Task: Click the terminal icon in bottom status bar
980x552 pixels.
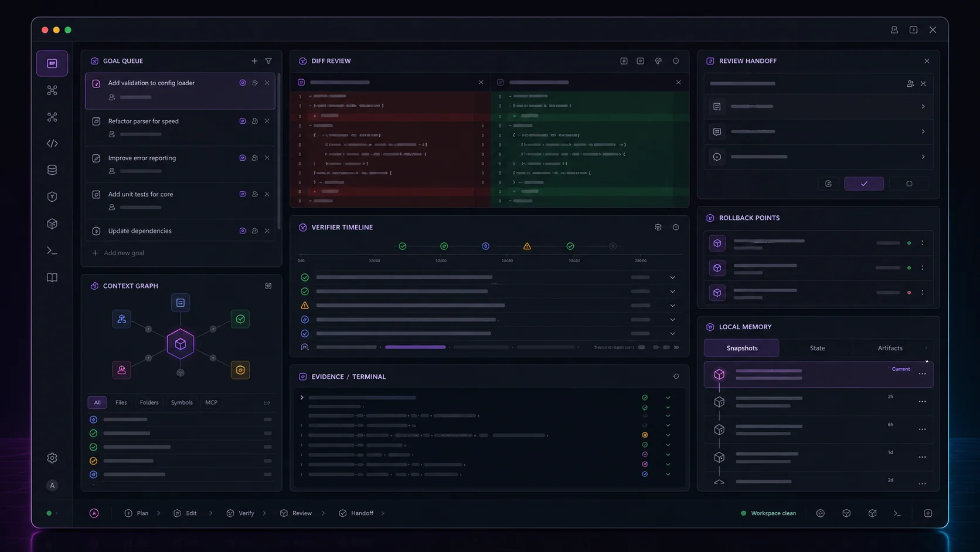Action: 897,513
